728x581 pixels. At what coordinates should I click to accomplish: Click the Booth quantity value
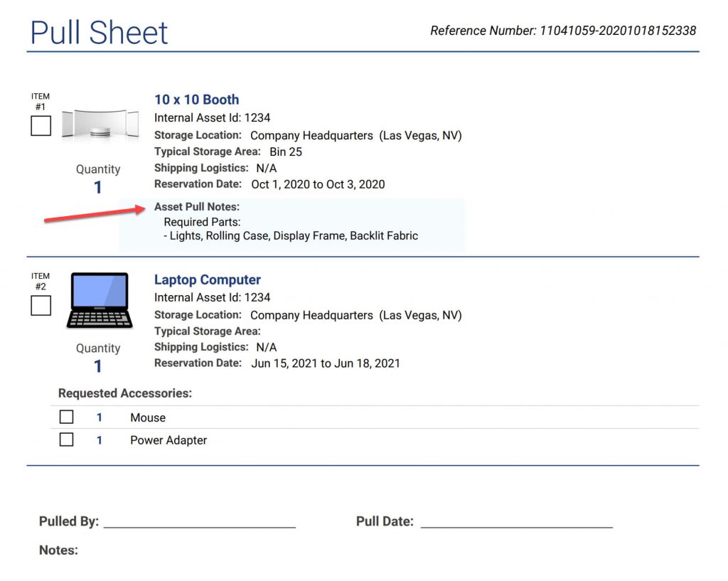[98, 188]
